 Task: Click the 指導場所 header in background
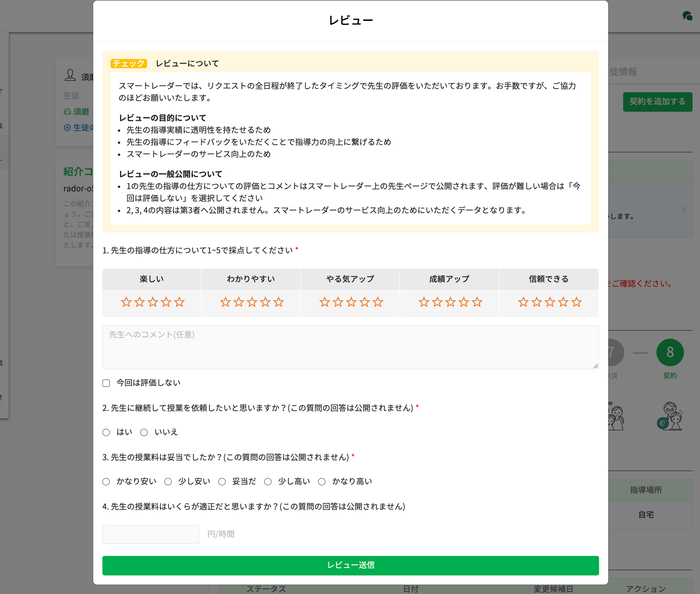tap(646, 490)
